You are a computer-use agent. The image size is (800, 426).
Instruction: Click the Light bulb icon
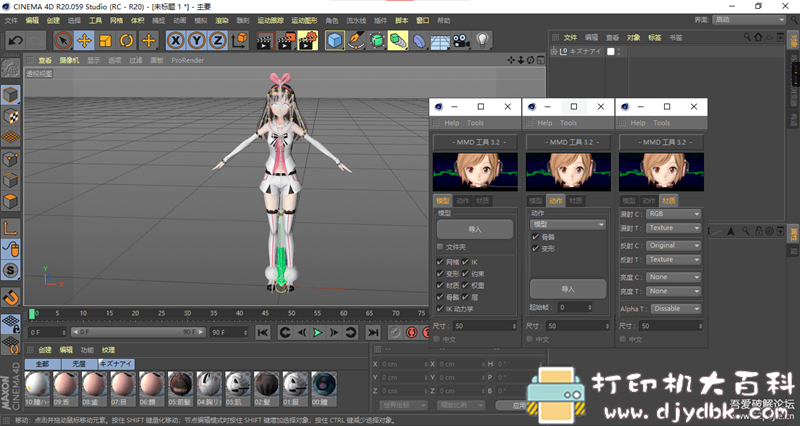coord(483,40)
